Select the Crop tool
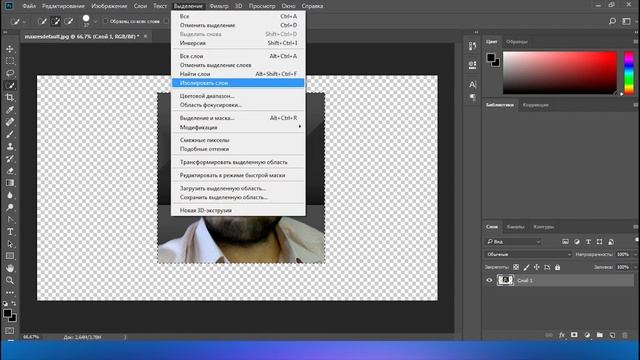Screen dimensions: 640x360 coord(10,98)
